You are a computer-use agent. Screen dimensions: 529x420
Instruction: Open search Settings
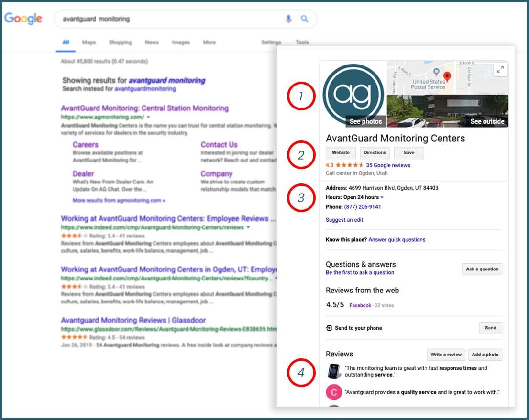tap(271, 42)
